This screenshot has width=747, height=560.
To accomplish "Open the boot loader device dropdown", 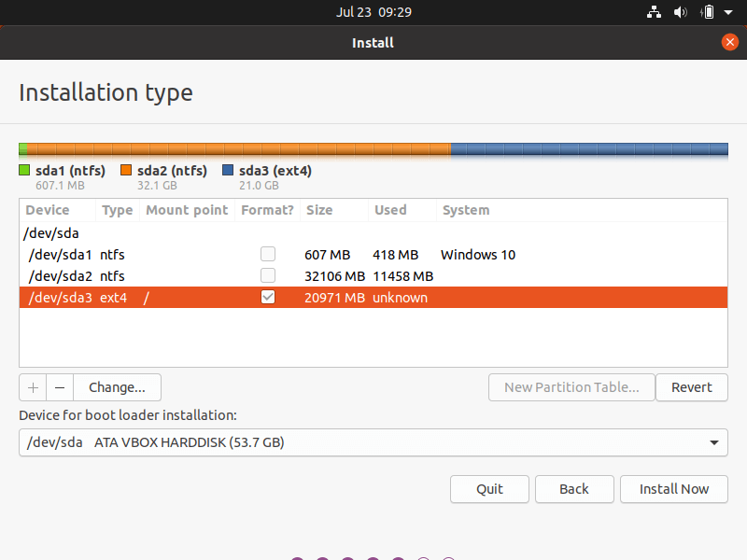I will (373, 442).
